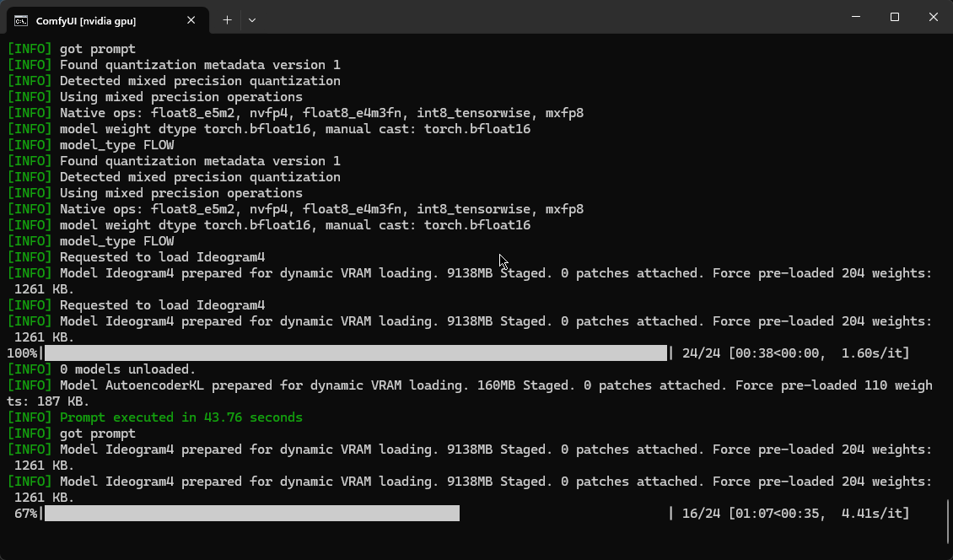Screen dimensions: 953x560
Task: Expand the new-tab profile dropdown arrow
Action: [x=252, y=20]
